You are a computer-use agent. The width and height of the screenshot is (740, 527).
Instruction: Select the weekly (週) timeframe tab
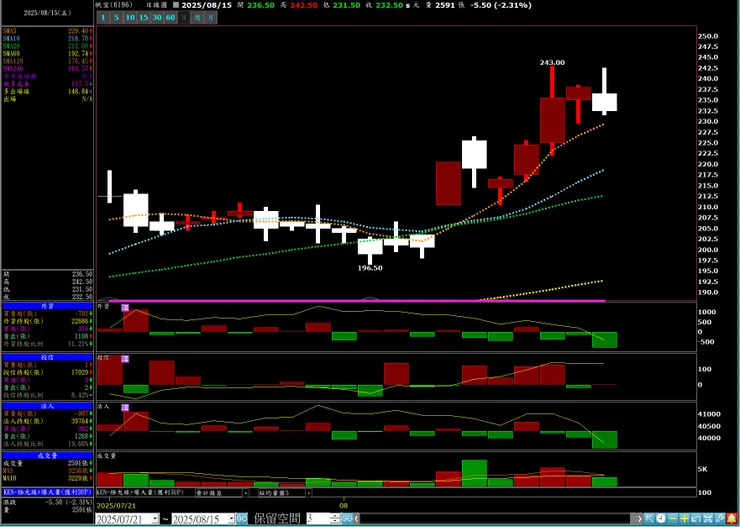coord(197,18)
